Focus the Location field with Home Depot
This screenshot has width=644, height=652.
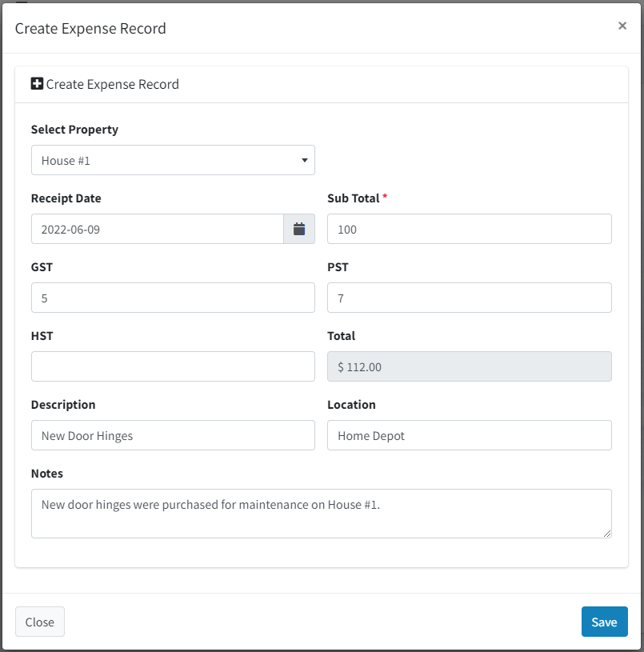pos(470,435)
